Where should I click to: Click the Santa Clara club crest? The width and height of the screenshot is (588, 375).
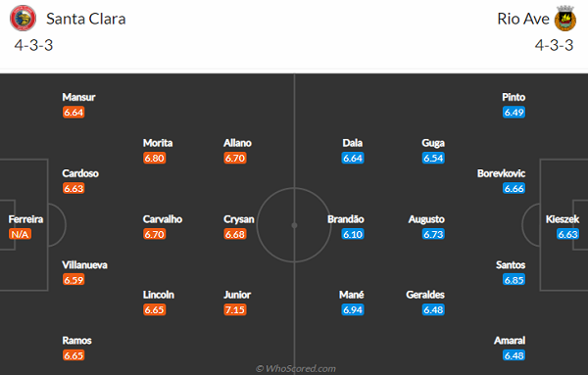point(23,18)
